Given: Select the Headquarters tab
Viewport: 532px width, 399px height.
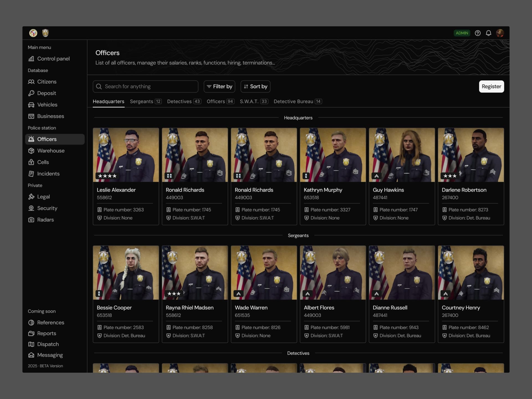Looking at the screenshot, I should click(x=108, y=101).
